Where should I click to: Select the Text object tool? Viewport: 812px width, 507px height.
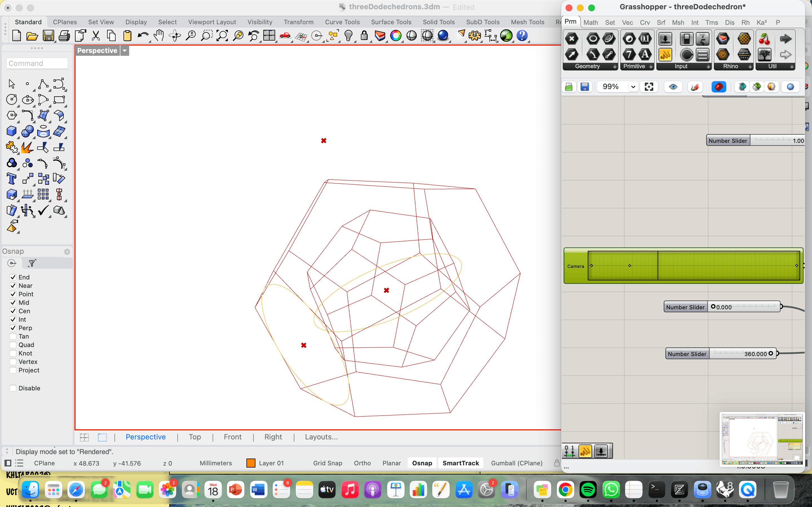[x=12, y=179]
